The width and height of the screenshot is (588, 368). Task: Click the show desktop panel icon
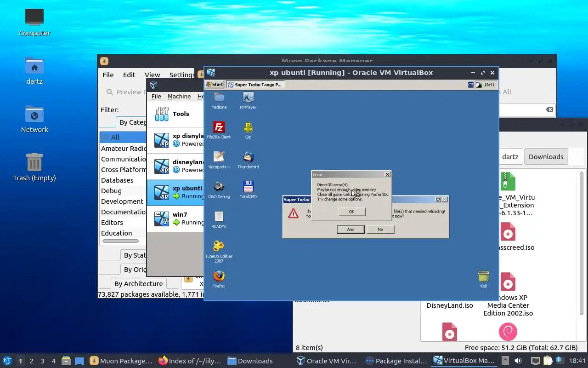click(x=79, y=361)
